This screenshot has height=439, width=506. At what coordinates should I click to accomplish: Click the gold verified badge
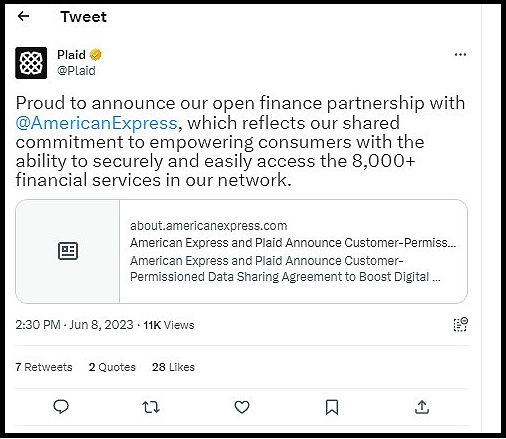(x=96, y=54)
